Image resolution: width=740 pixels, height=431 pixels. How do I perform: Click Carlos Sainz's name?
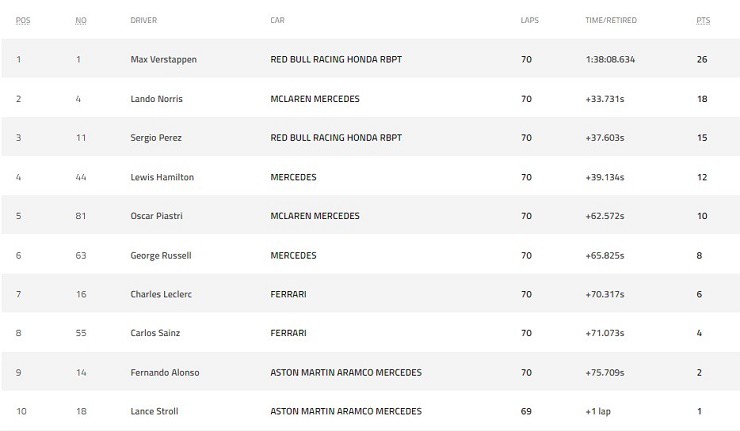click(x=155, y=333)
